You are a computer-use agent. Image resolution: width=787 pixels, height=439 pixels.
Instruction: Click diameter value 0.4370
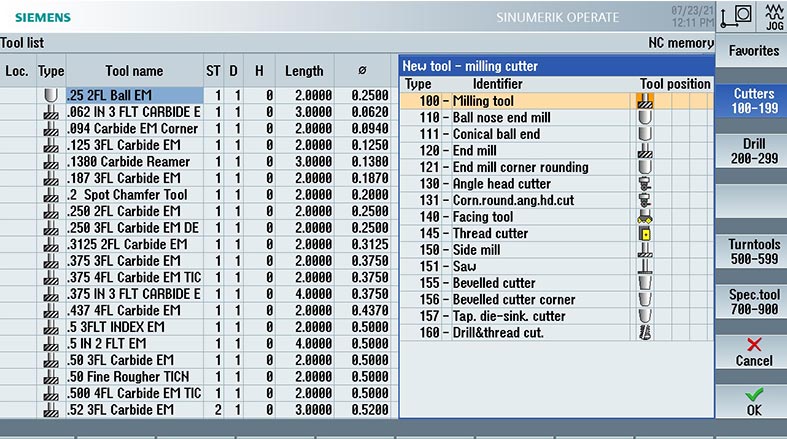click(x=370, y=311)
